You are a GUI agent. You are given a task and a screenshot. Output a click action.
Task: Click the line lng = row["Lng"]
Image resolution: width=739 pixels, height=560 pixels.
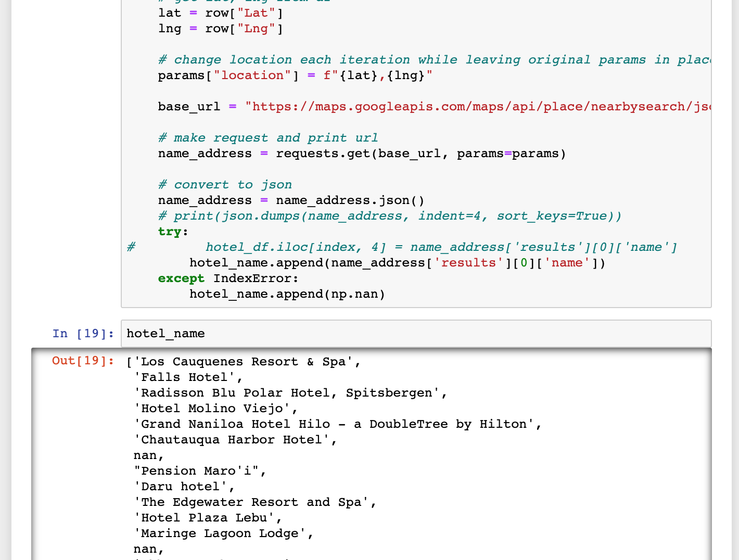[x=221, y=29]
